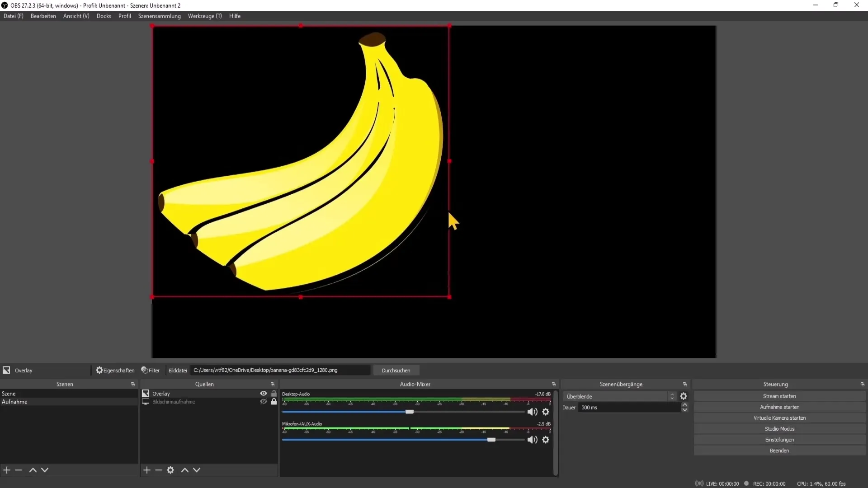Click the Overlay source icon in the toolbar
Image resolution: width=868 pixels, height=488 pixels.
6,370
